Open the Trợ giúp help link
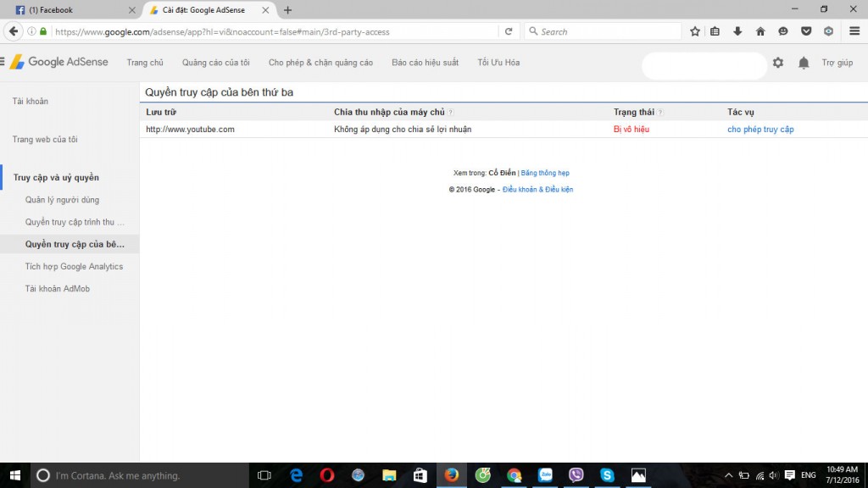This screenshot has width=868, height=488. click(x=837, y=63)
